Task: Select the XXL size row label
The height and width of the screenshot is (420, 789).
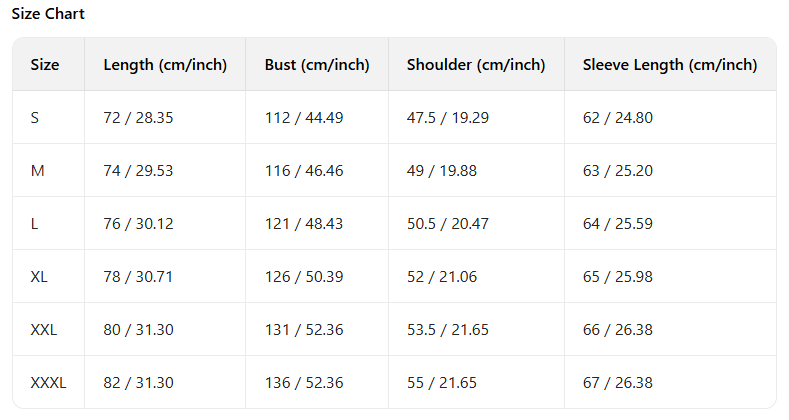Action: (x=44, y=330)
